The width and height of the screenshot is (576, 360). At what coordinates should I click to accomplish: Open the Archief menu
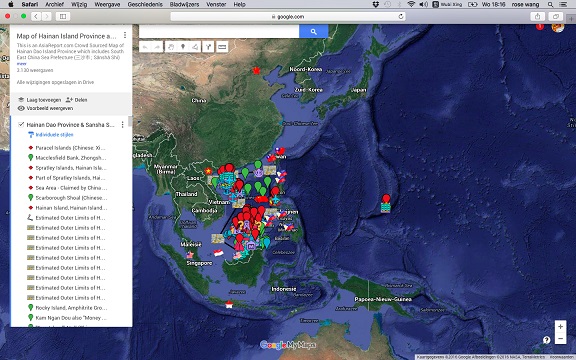point(54,4)
